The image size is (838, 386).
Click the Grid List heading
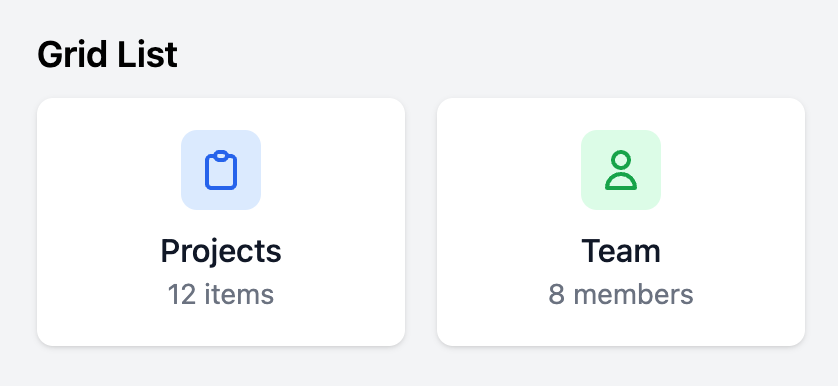(x=107, y=55)
